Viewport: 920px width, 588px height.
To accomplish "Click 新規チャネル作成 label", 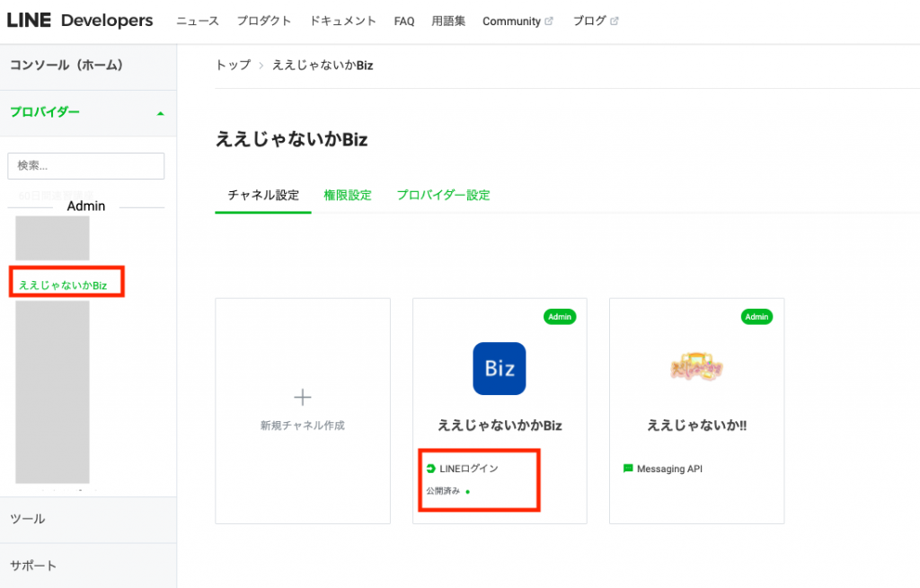I will [303, 426].
